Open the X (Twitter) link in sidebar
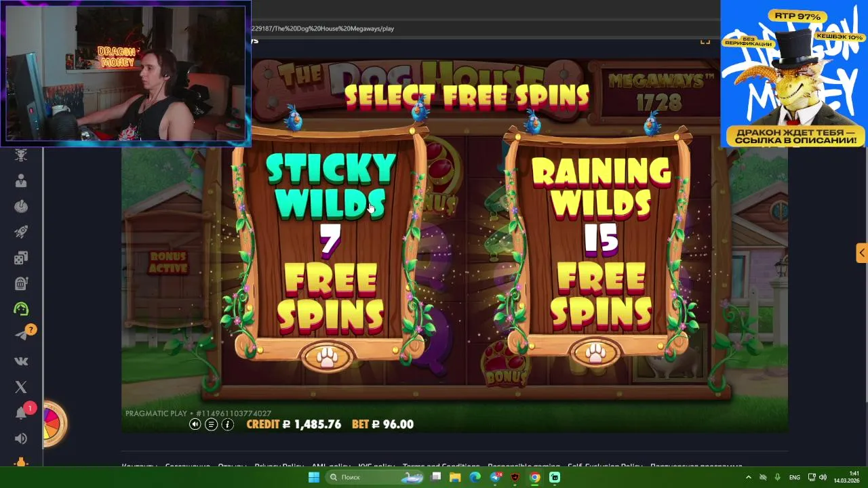Viewport: 868px width, 488px height. [x=21, y=387]
